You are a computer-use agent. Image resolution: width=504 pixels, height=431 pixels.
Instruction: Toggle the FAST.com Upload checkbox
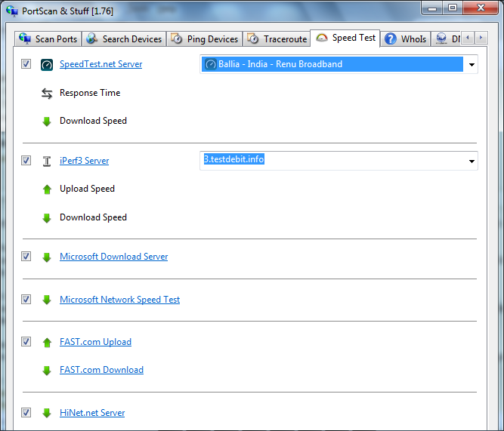tap(26, 341)
